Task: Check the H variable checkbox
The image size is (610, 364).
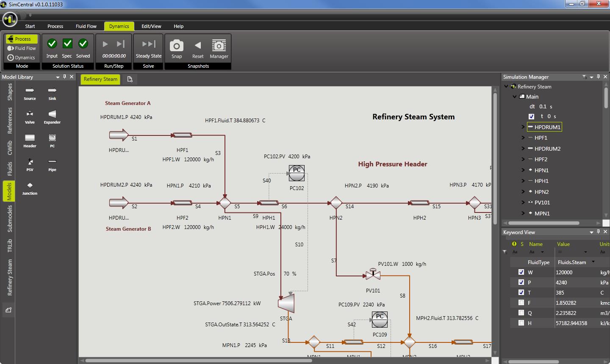Action: click(x=521, y=323)
